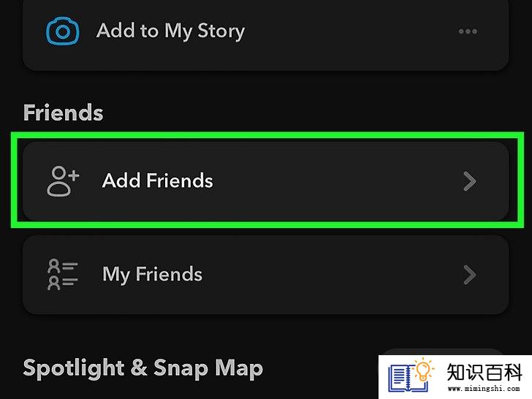Tap the blue camera icon for My Story

point(63,31)
